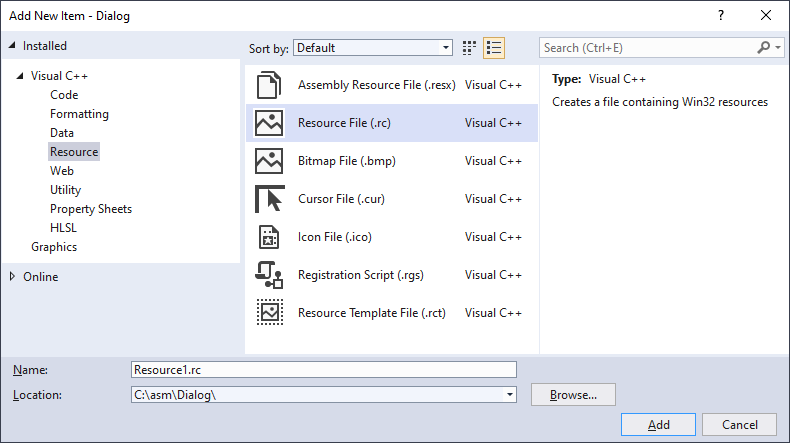Screen dimensions: 790x443
Task: Select the Graphics category
Action: pos(54,247)
